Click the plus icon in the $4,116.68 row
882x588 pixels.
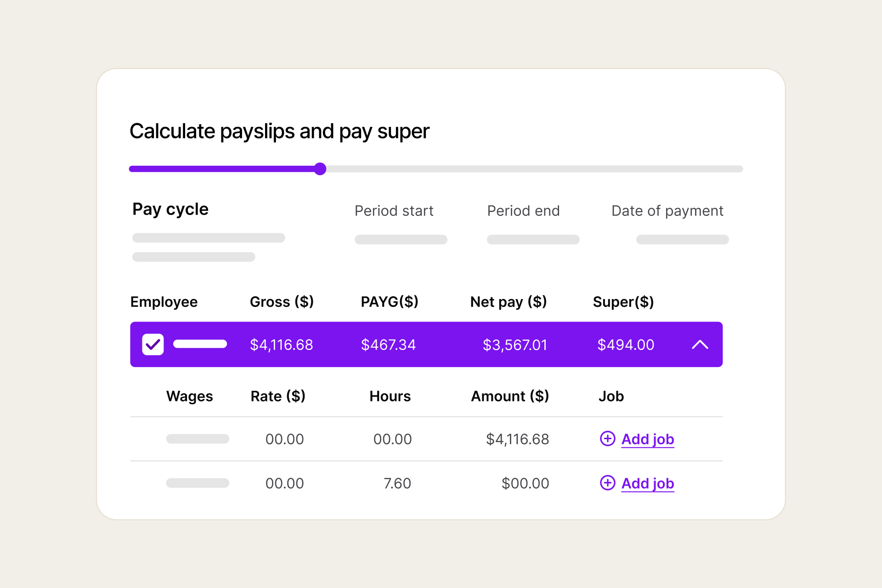click(608, 439)
